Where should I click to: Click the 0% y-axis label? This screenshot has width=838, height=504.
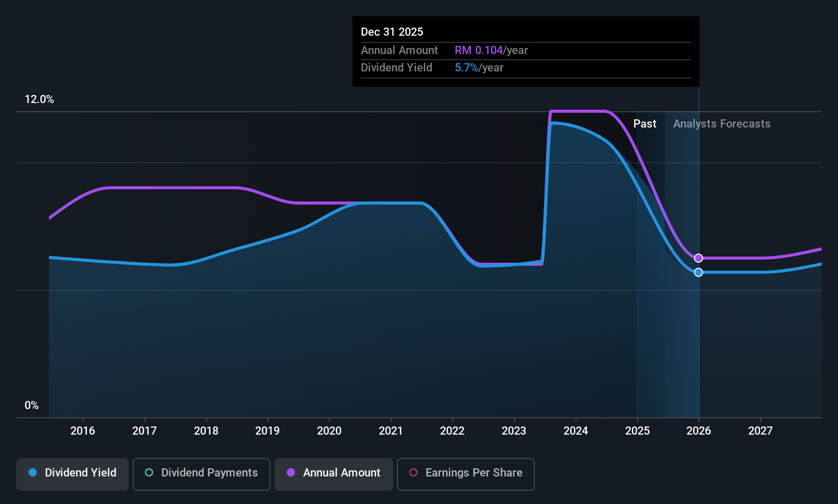tap(32, 406)
